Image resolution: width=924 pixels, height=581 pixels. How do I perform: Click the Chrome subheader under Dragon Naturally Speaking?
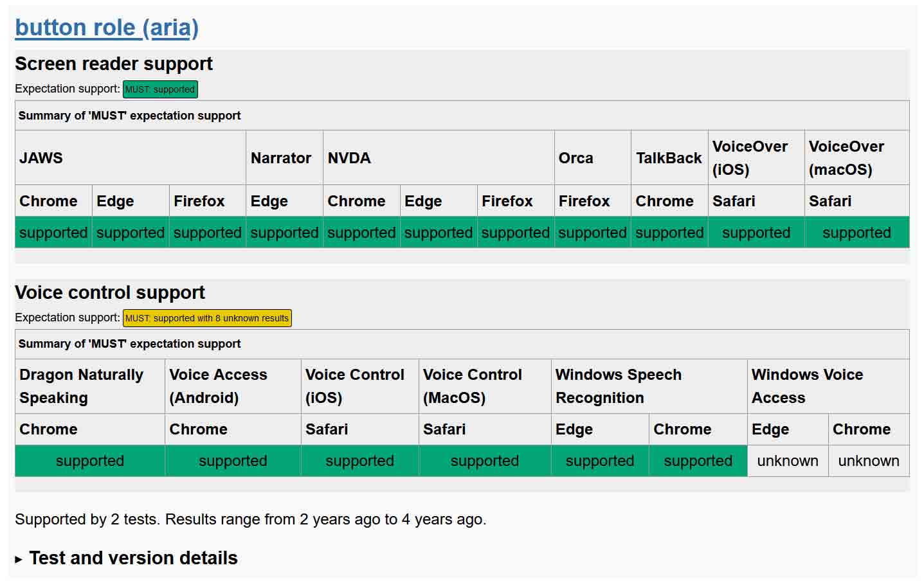point(90,429)
